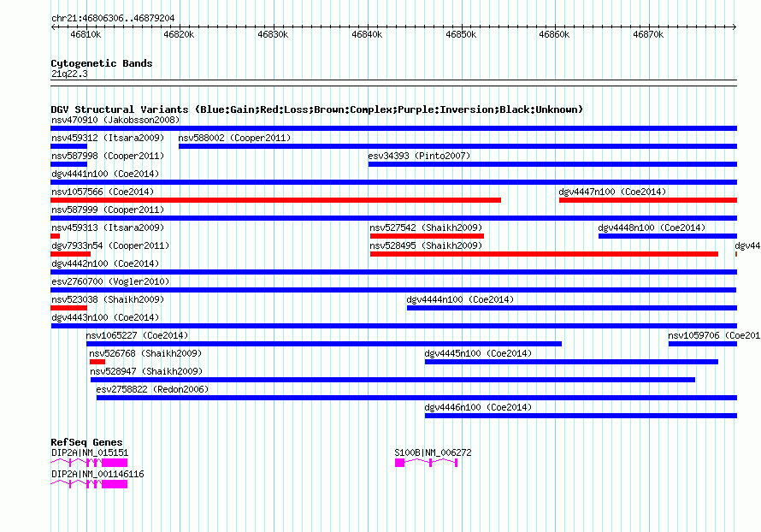Click the blue dgv4446n100 gain bar
Screen dimensions: 761x532
point(581,416)
